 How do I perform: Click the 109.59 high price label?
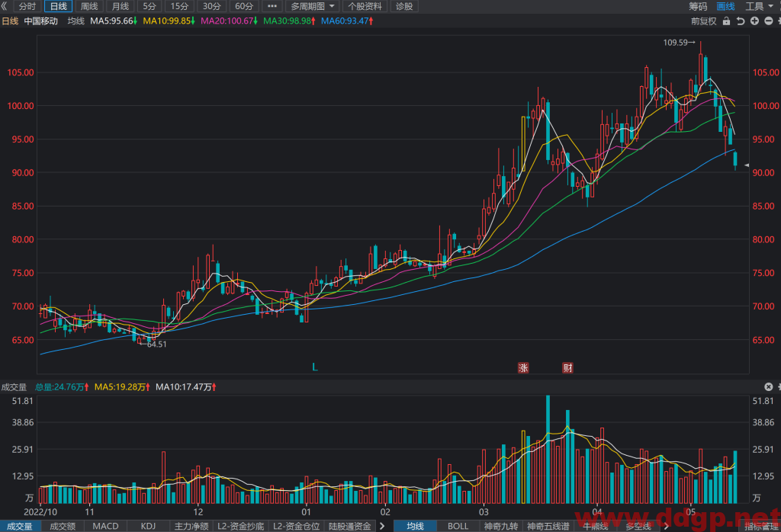(x=680, y=43)
